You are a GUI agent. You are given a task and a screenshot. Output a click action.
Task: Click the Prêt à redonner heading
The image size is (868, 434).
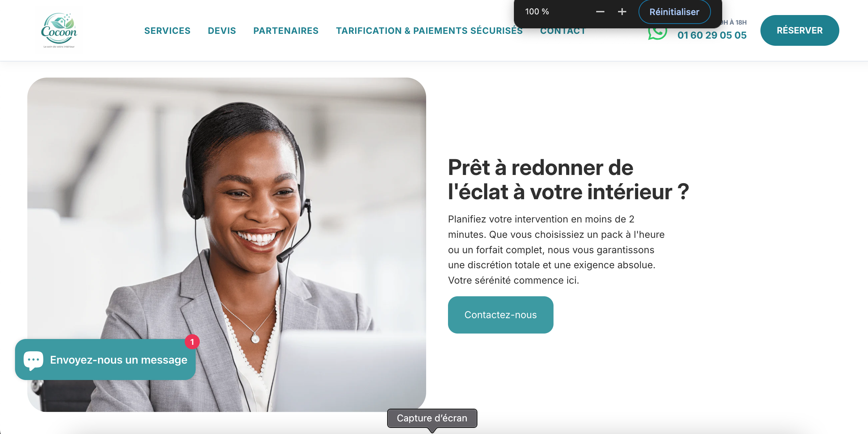[569, 180]
